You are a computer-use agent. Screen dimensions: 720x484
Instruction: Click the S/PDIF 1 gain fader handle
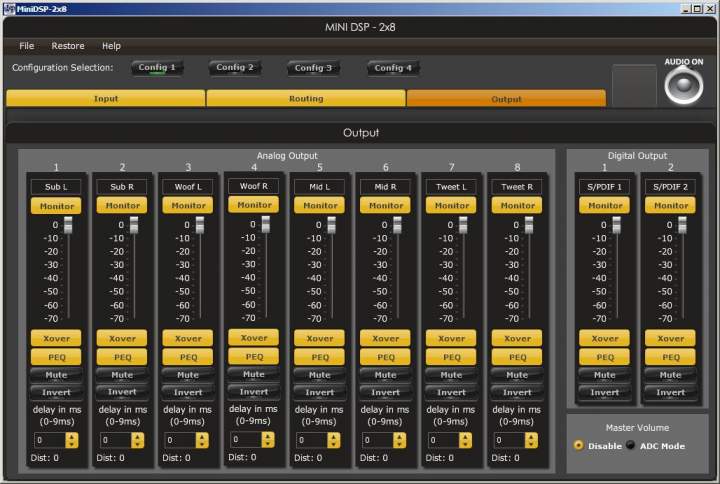point(617,225)
